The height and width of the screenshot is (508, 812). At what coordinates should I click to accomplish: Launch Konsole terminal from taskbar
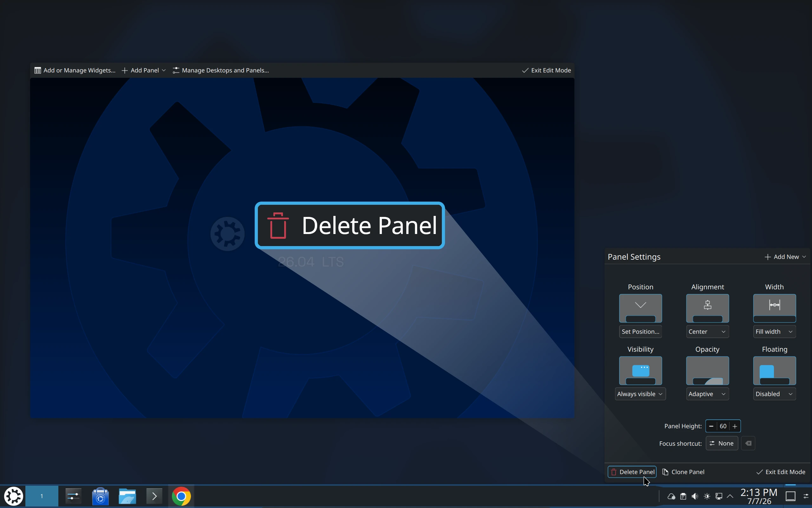pyautogui.click(x=154, y=496)
